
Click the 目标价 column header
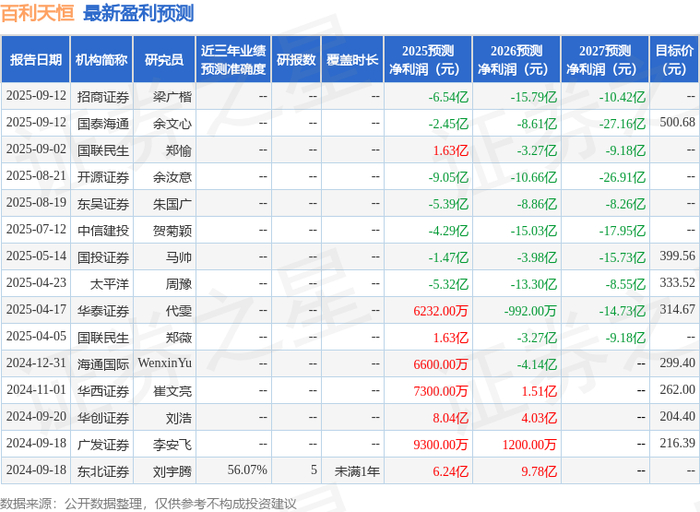point(674,59)
